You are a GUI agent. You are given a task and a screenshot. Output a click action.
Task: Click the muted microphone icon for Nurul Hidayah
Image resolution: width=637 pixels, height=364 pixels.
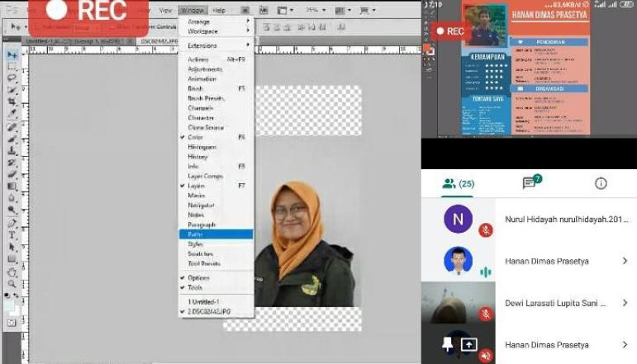pyautogui.click(x=487, y=230)
